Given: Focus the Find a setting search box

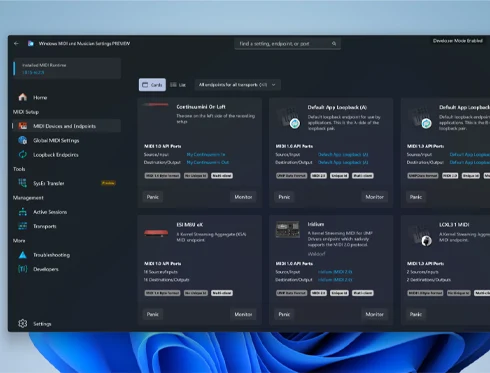Looking at the screenshot, I should 287,44.
